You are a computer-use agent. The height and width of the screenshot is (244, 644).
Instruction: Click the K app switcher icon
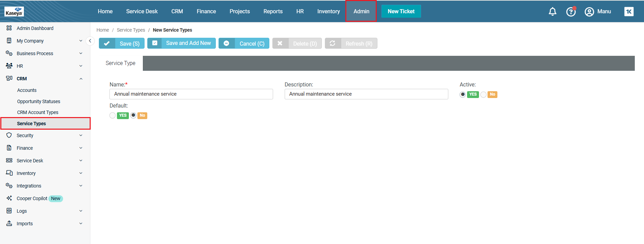pyautogui.click(x=629, y=12)
